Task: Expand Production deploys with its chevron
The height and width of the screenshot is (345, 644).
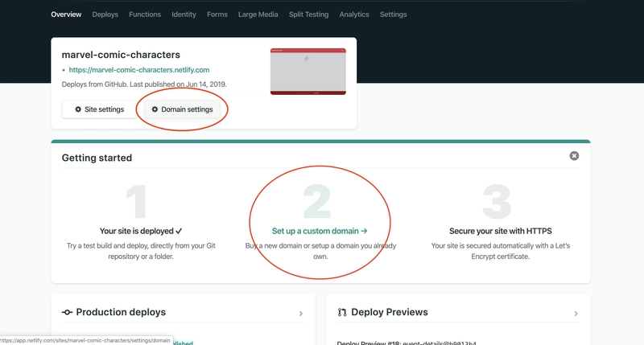Action: coord(301,314)
